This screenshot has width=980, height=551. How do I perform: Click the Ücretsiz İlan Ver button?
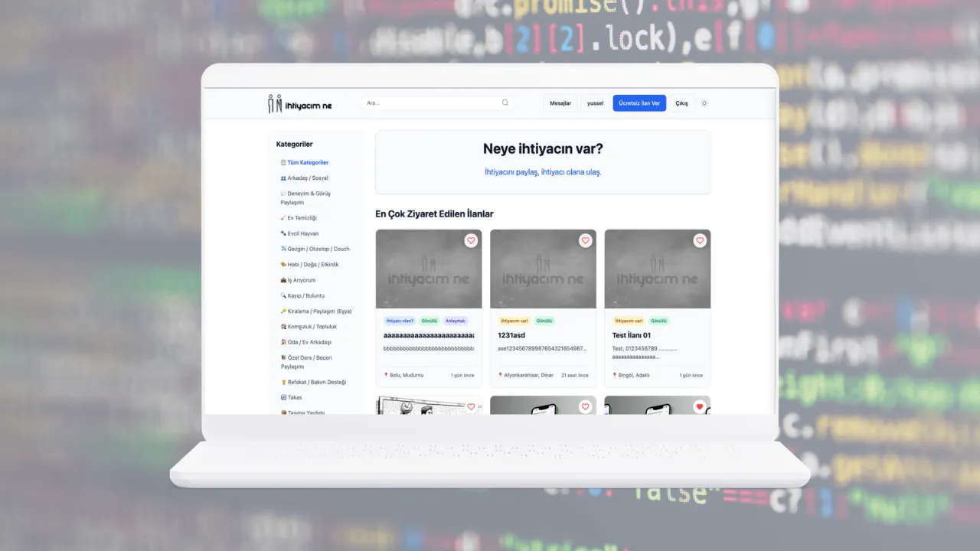coord(639,103)
